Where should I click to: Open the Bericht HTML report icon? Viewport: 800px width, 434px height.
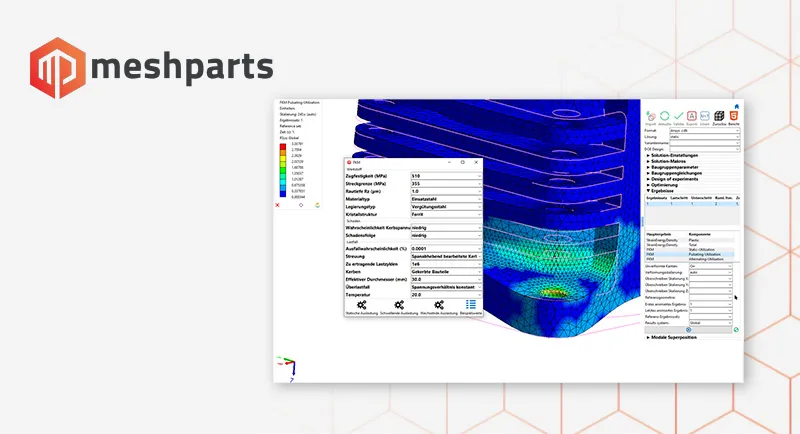pos(734,117)
